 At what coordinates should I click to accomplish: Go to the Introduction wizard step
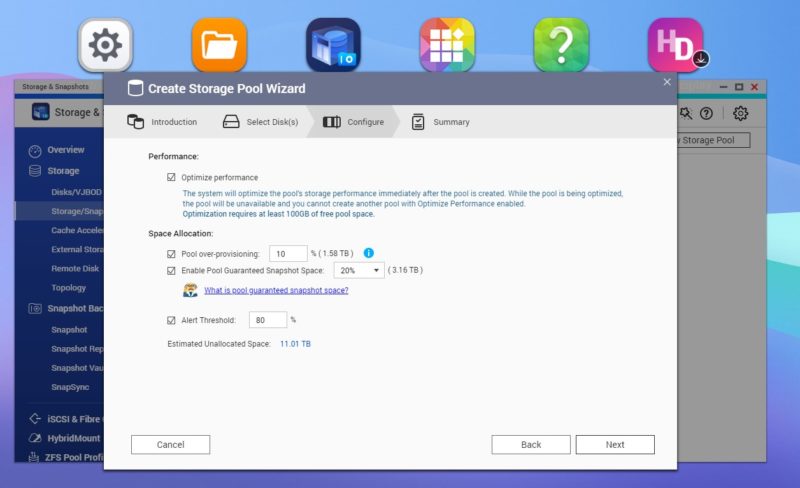pos(162,122)
